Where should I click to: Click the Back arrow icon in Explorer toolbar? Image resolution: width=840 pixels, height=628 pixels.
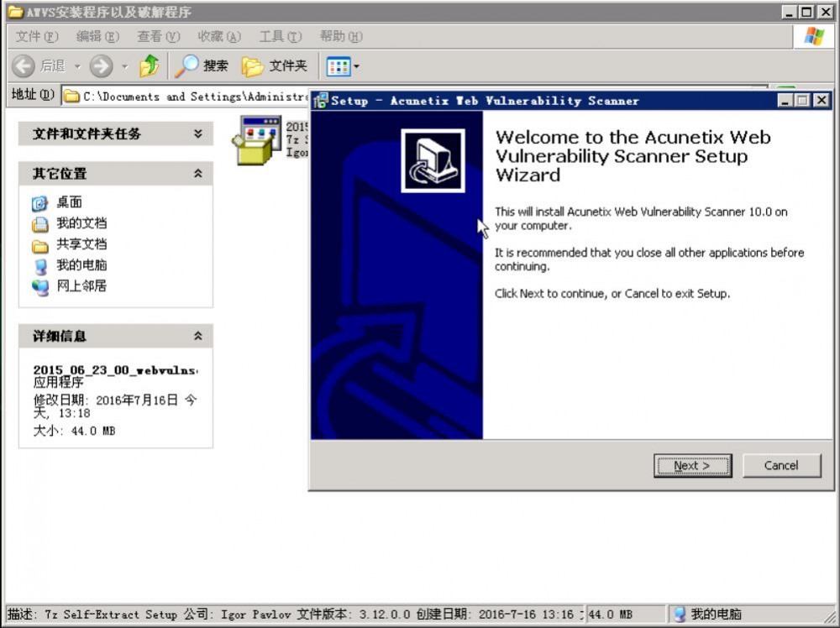(24, 66)
